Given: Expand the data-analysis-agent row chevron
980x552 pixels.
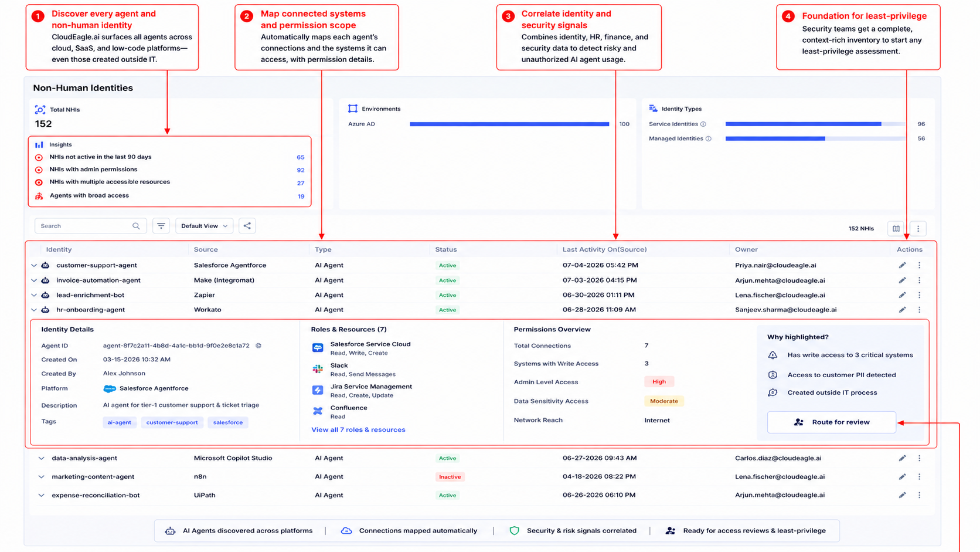Looking at the screenshot, I should (41, 458).
